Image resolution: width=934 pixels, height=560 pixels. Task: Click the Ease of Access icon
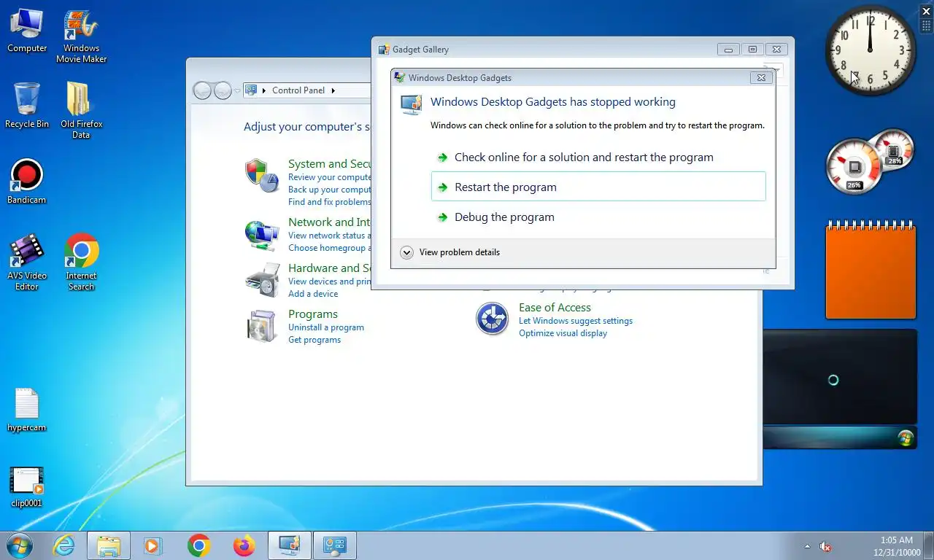(x=492, y=319)
